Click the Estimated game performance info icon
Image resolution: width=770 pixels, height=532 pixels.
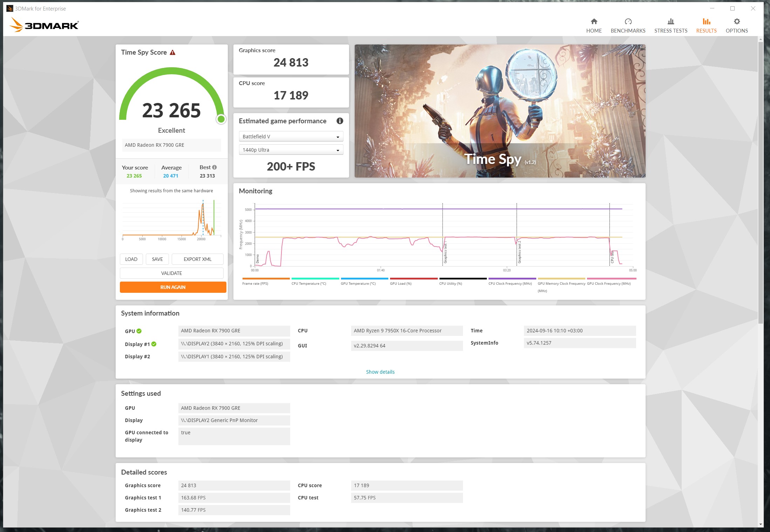coord(339,121)
